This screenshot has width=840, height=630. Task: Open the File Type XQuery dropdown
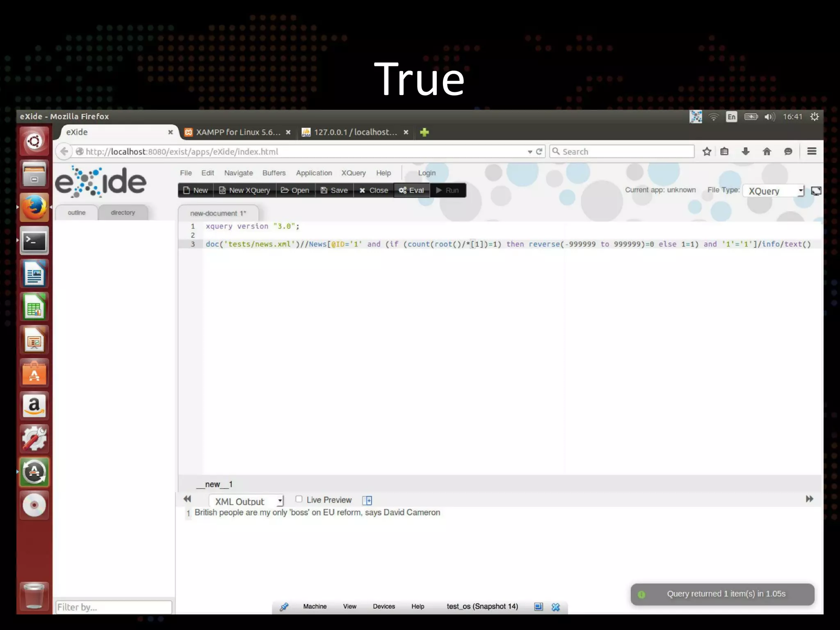773,191
